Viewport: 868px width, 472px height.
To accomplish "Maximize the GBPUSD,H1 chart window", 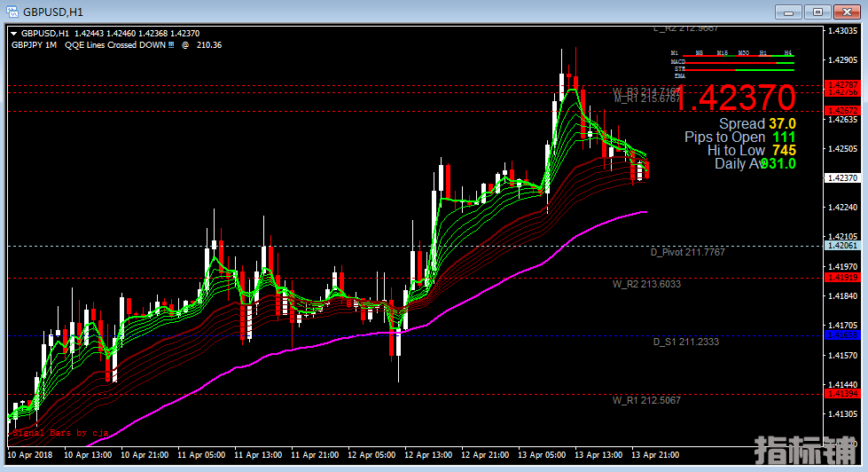I will 817,12.
